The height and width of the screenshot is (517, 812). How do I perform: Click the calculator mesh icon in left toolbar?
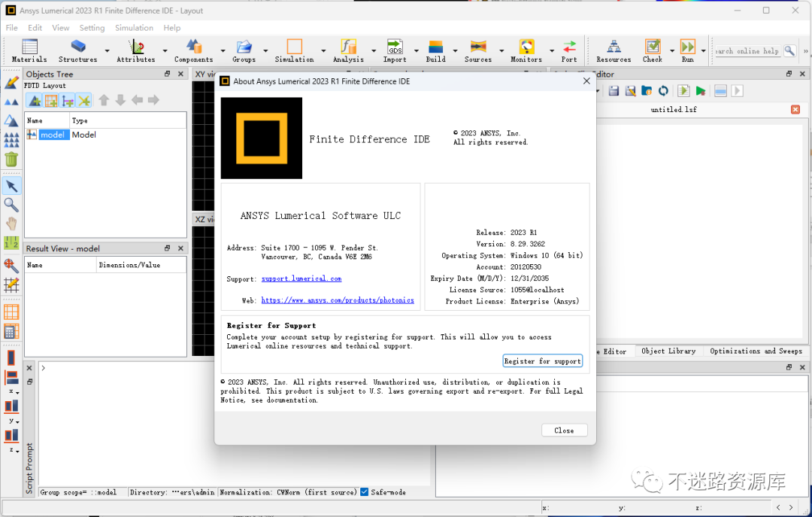(x=11, y=331)
